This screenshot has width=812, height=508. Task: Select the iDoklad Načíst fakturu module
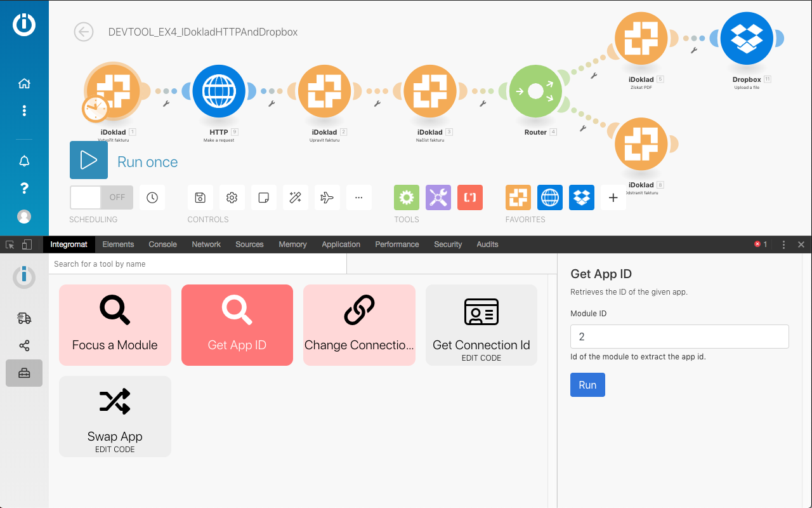click(x=430, y=91)
